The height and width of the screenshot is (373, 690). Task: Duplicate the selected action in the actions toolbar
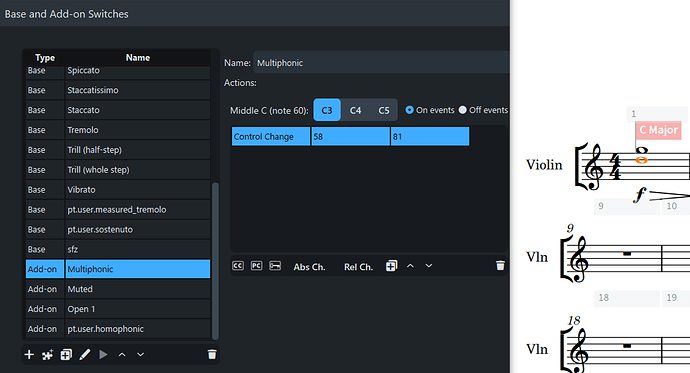(391, 266)
